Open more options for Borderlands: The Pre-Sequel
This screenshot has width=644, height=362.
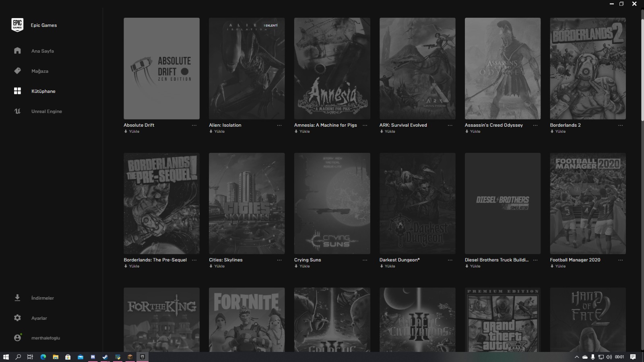[x=194, y=260]
